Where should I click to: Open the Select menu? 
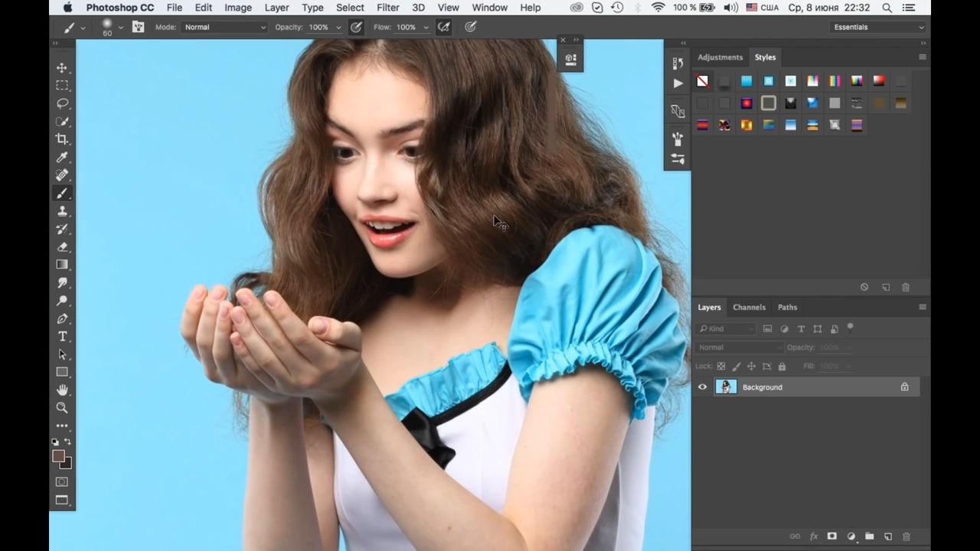[350, 8]
